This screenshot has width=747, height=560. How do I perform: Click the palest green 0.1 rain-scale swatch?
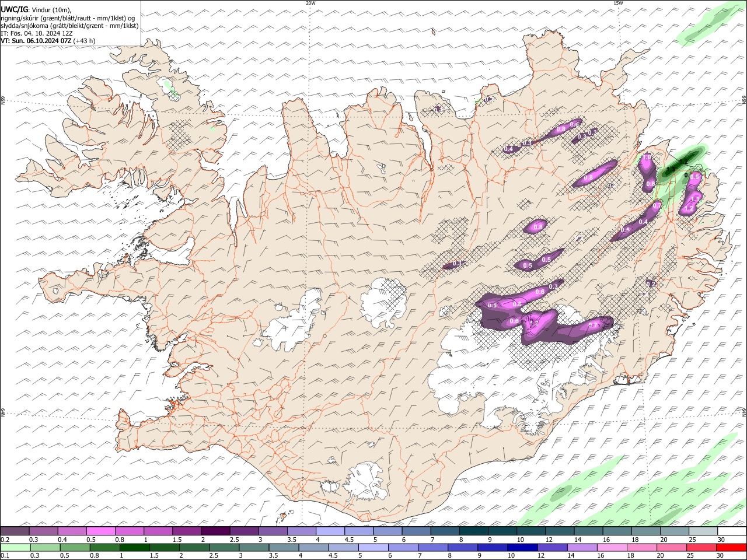point(15,547)
